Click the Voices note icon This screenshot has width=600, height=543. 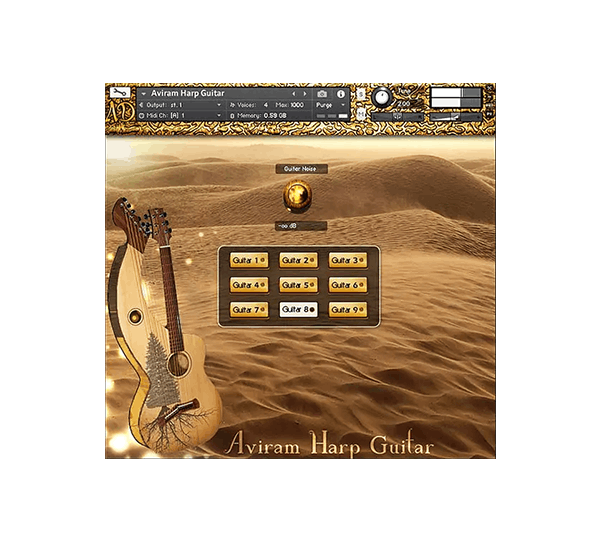point(232,105)
